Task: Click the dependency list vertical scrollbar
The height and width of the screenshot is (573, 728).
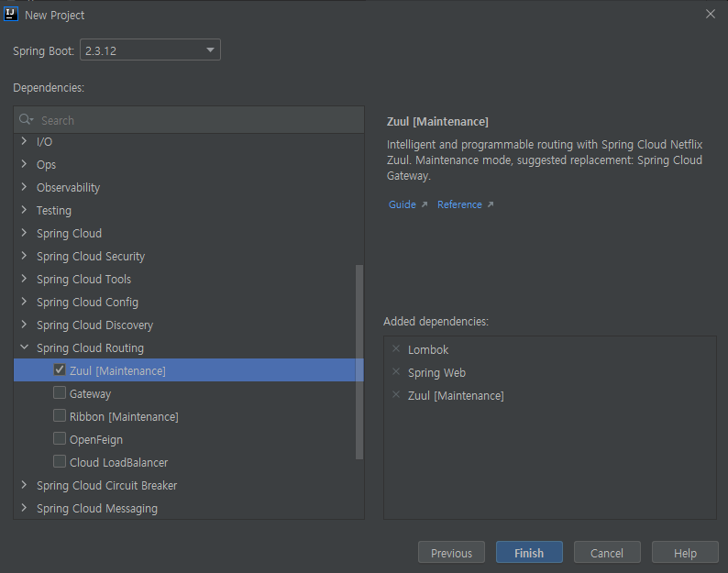Action: pos(358,362)
